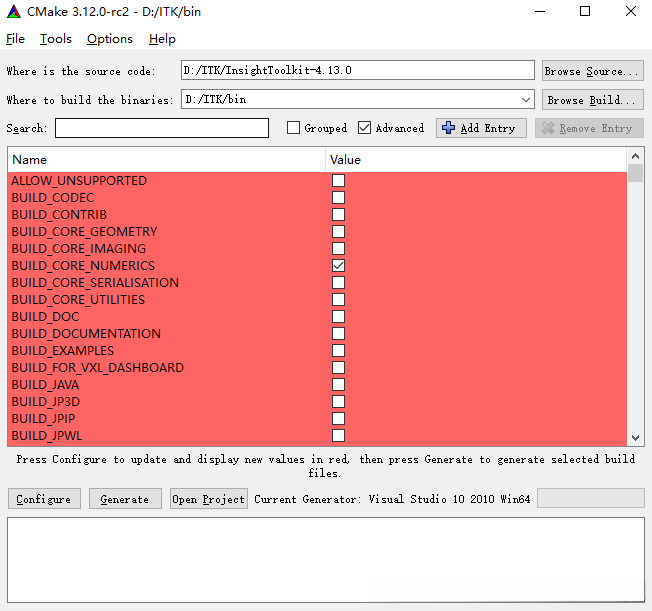This screenshot has width=652, height=611.
Task: Focus the Search input field
Action: pos(162,128)
